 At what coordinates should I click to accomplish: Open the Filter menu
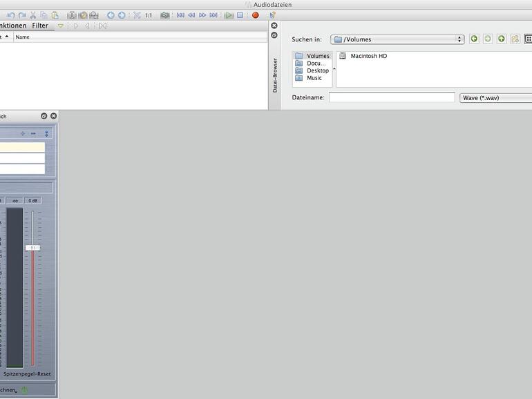click(x=40, y=26)
